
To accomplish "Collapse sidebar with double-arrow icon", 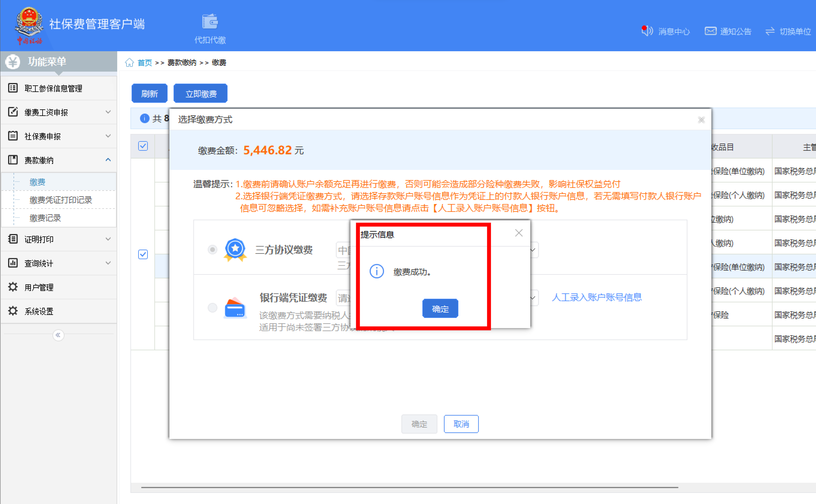I will 58,335.
